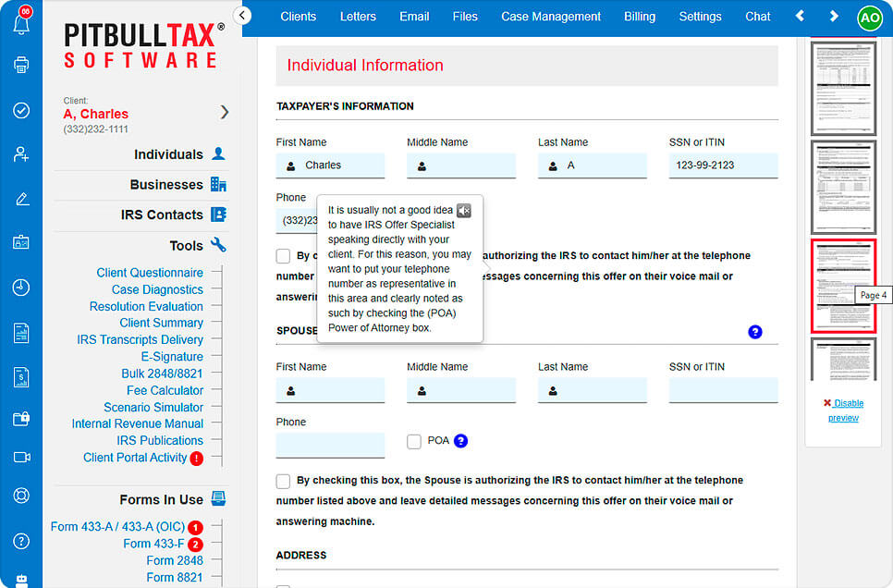Open E-Signature tool link
Viewport: 893px width, 588px height.
pyautogui.click(x=172, y=357)
